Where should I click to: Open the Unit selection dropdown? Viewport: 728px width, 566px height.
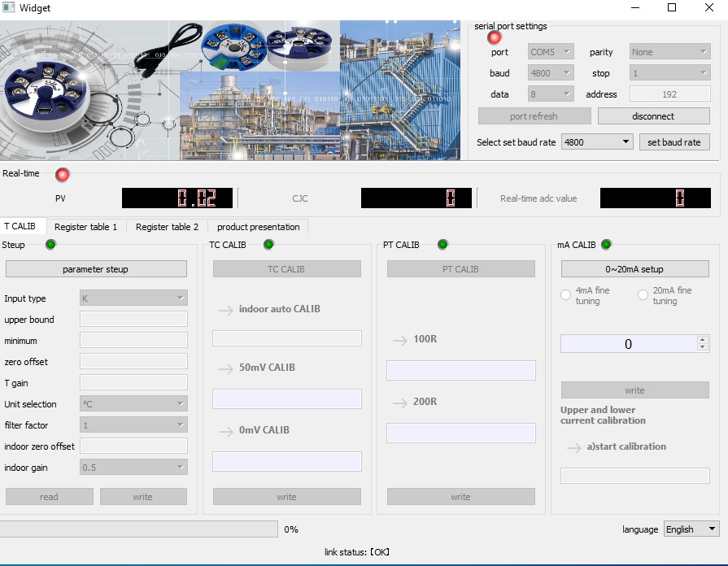point(133,403)
